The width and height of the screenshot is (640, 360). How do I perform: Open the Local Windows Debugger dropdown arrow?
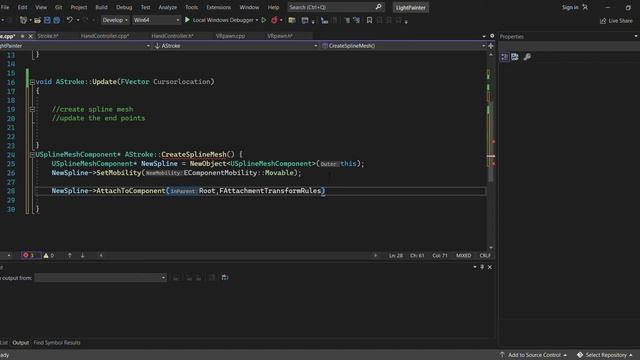pos(257,20)
